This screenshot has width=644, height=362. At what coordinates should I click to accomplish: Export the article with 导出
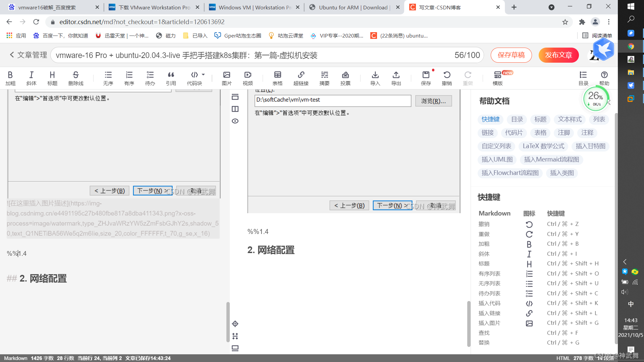tap(396, 78)
